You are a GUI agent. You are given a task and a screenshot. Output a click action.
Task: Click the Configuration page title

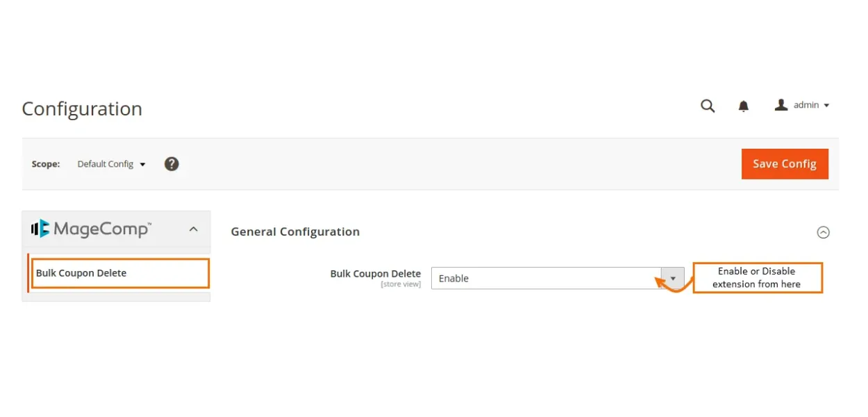tap(82, 109)
